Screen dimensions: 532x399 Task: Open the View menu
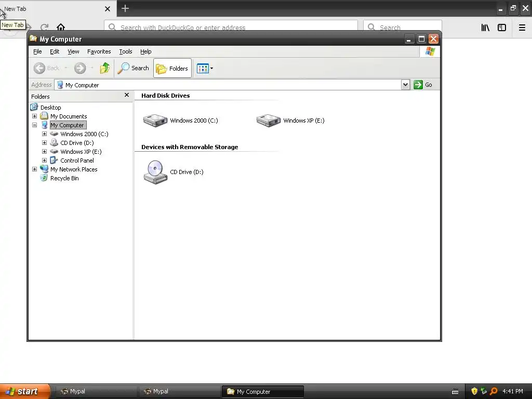[x=73, y=51]
